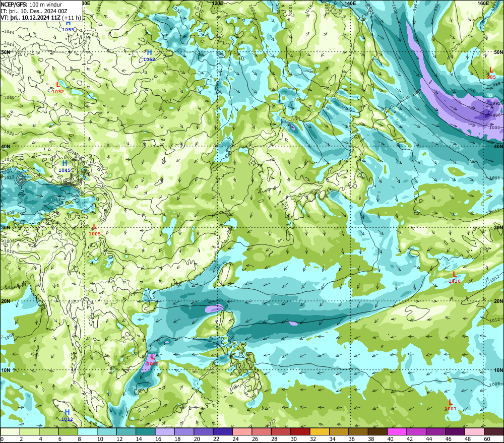Pick the light pink 24–26 legend swatch

pos(242,431)
